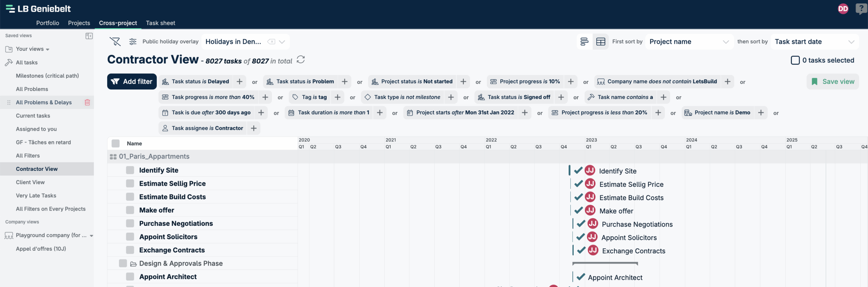
Task: Tick the select-all checkbox beside Name
Action: [116, 143]
